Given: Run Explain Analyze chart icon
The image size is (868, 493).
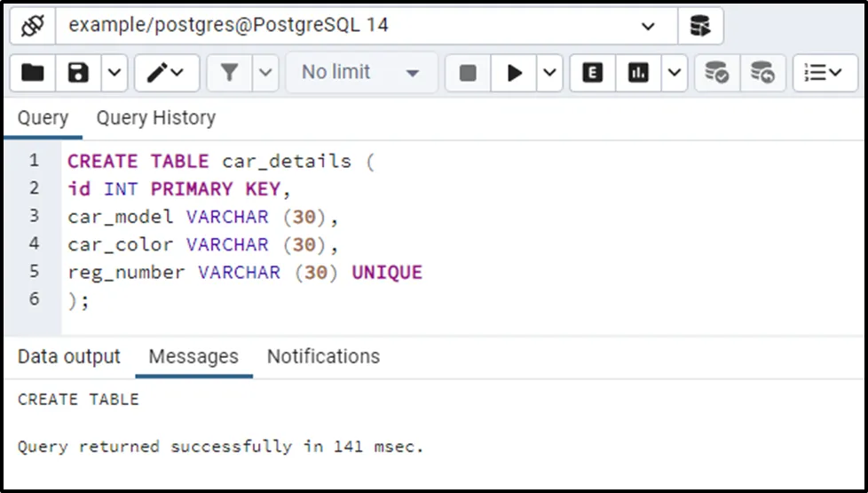Looking at the screenshot, I should [638, 73].
